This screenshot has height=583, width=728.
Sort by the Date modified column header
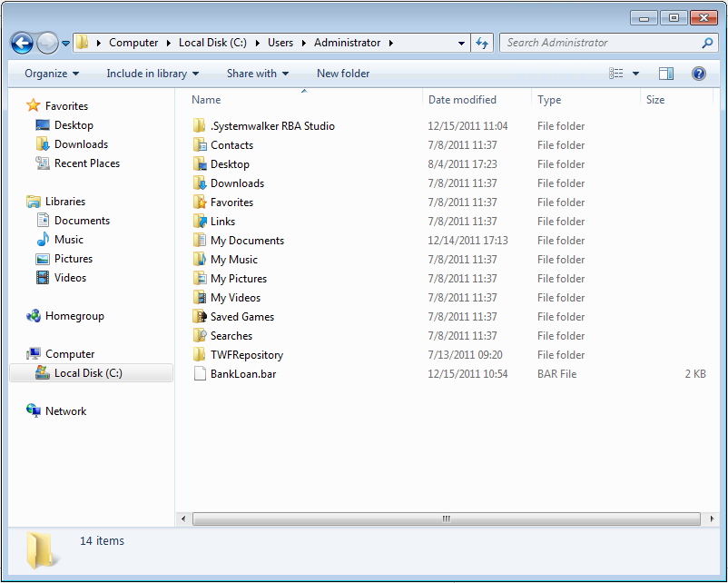(462, 100)
